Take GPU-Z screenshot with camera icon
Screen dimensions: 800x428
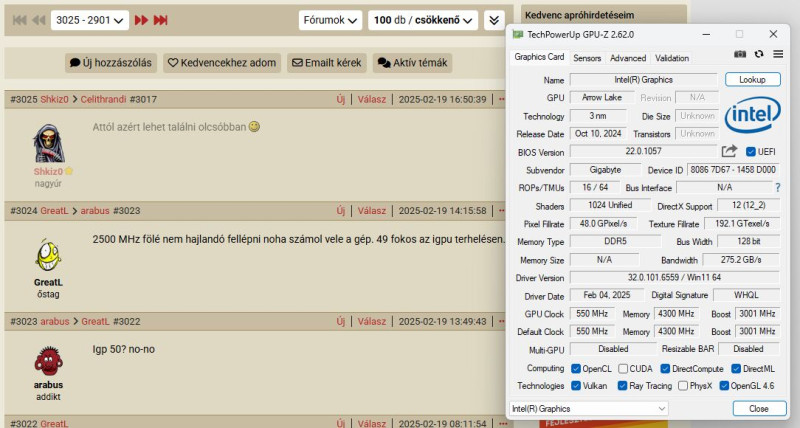click(740, 54)
